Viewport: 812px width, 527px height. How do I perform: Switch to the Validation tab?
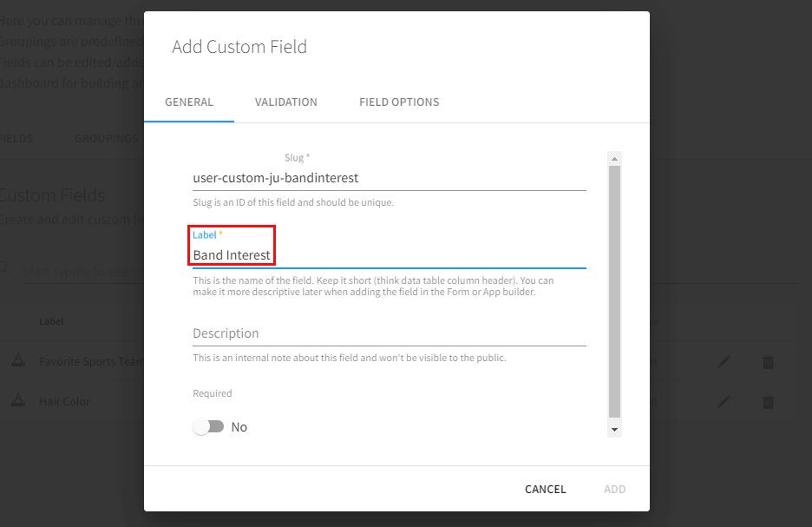pos(286,102)
